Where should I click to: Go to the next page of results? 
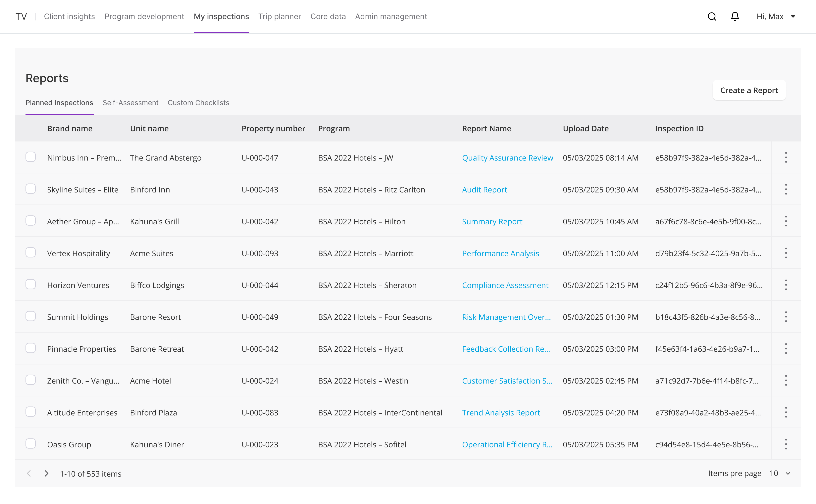(x=46, y=473)
